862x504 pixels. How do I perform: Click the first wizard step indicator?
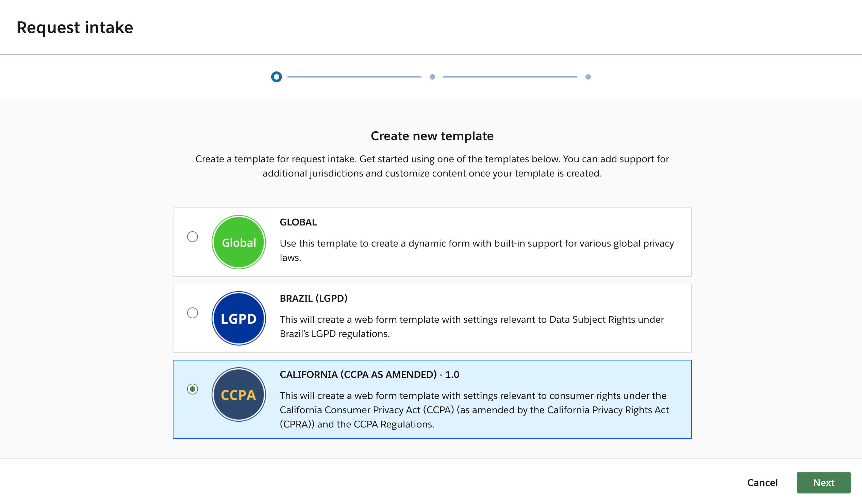(276, 77)
